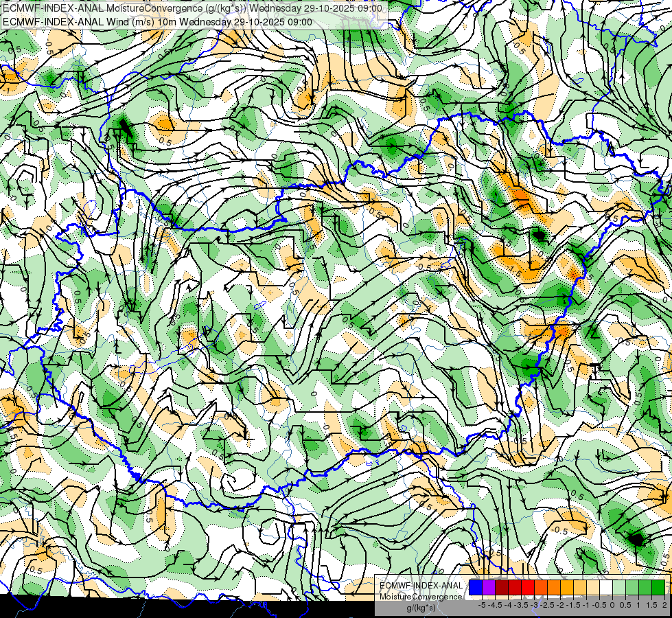Click the lightest green swatch beside white
Image resolution: width=672 pixels, height=618 pixels.
619,587
